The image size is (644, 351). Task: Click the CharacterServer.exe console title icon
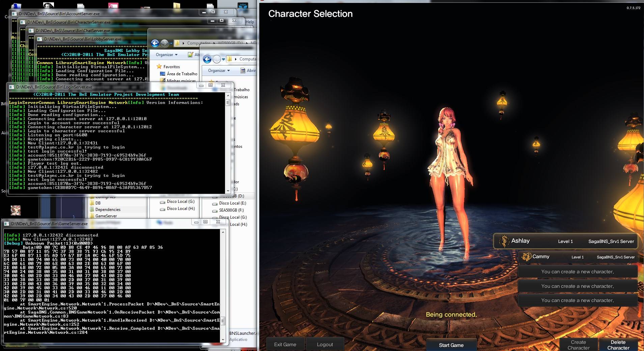[23, 22]
